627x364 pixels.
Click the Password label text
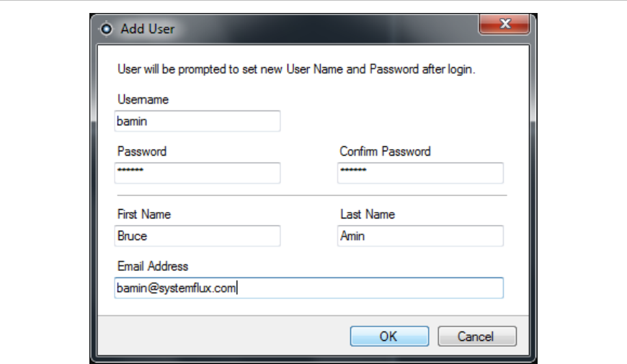pyautogui.click(x=141, y=151)
